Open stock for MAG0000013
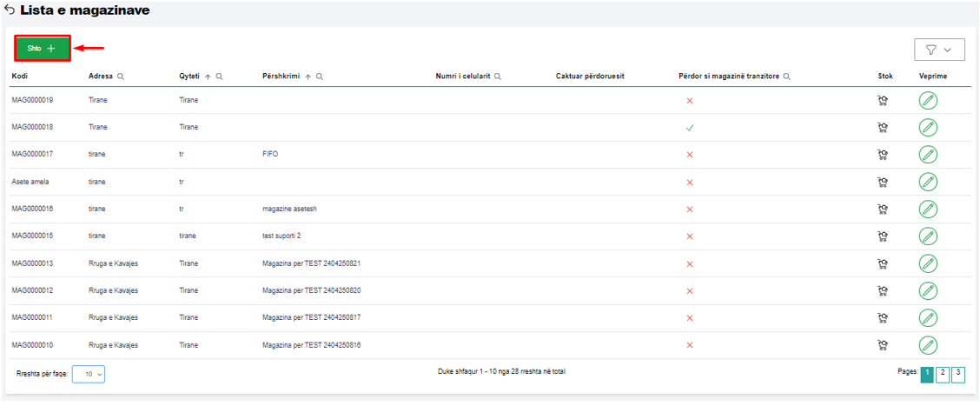 (883, 263)
